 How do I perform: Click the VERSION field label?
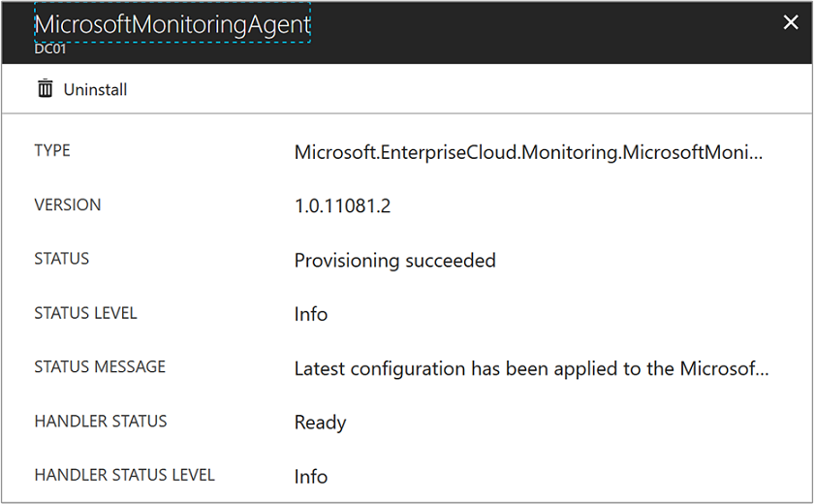[67, 205]
